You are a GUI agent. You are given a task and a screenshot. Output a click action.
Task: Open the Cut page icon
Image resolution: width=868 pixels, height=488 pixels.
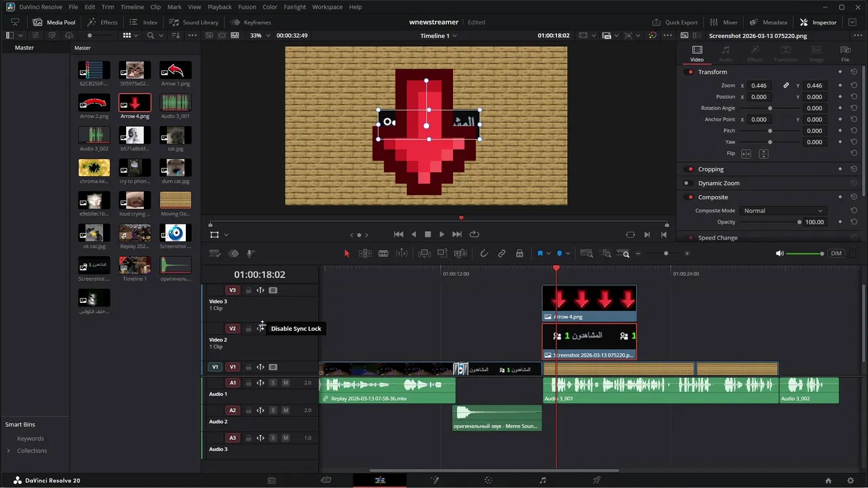point(325,481)
